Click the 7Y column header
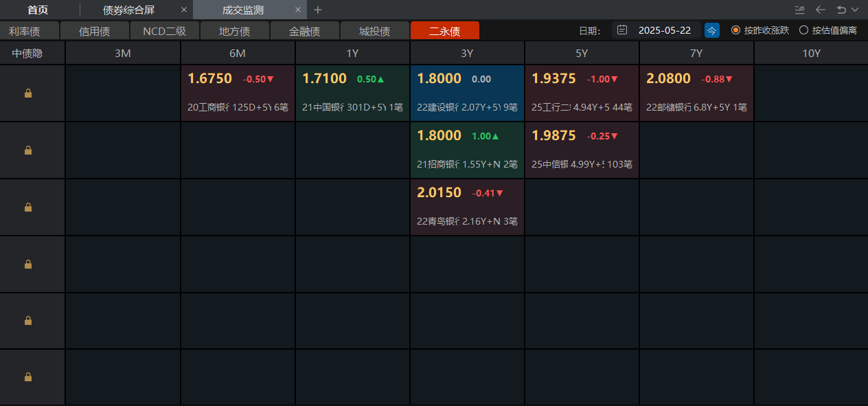 click(x=696, y=53)
